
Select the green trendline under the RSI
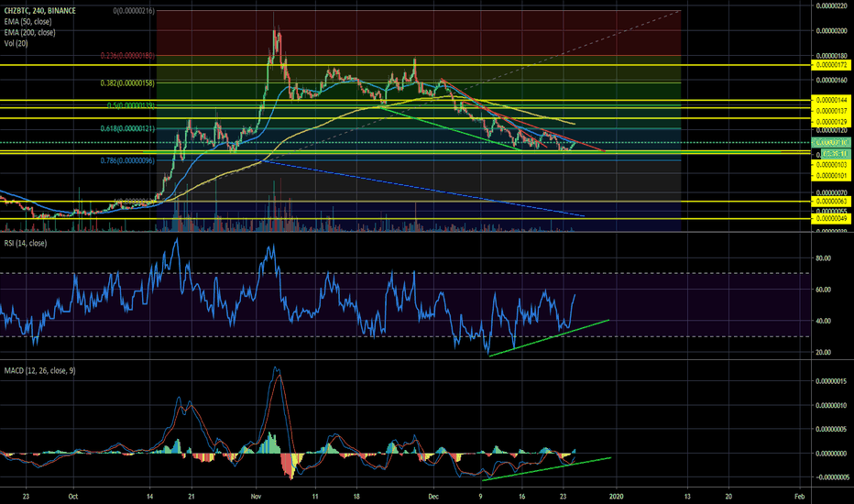pyautogui.click(x=549, y=338)
